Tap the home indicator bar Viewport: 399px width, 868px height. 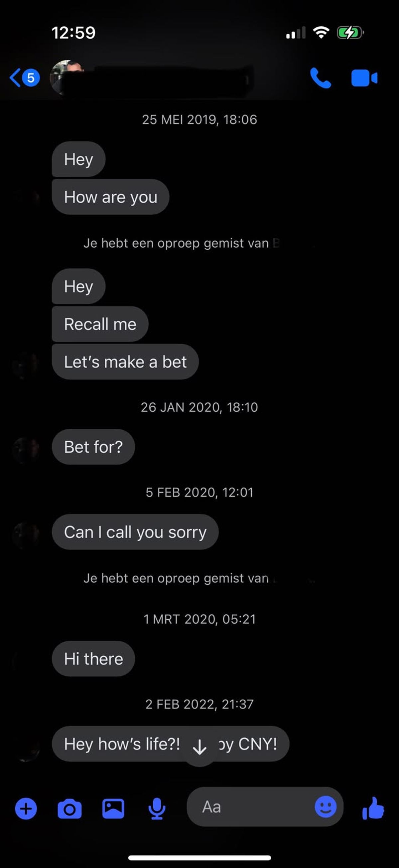(x=200, y=858)
